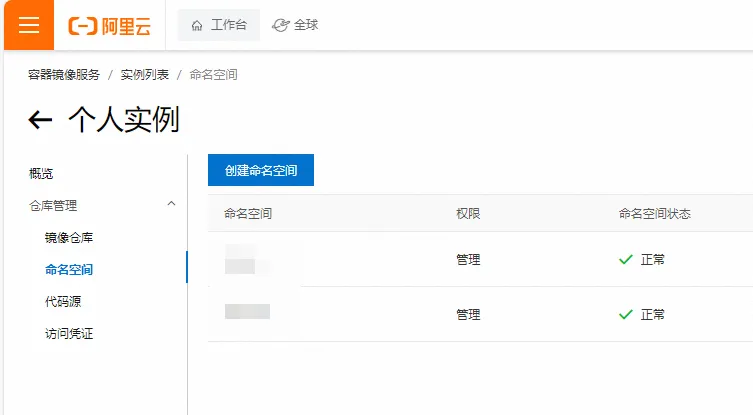The image size is (753, 415).
Task: Navigate to 容器镜像服务 breadcrumb
Action: click(64, 75)
